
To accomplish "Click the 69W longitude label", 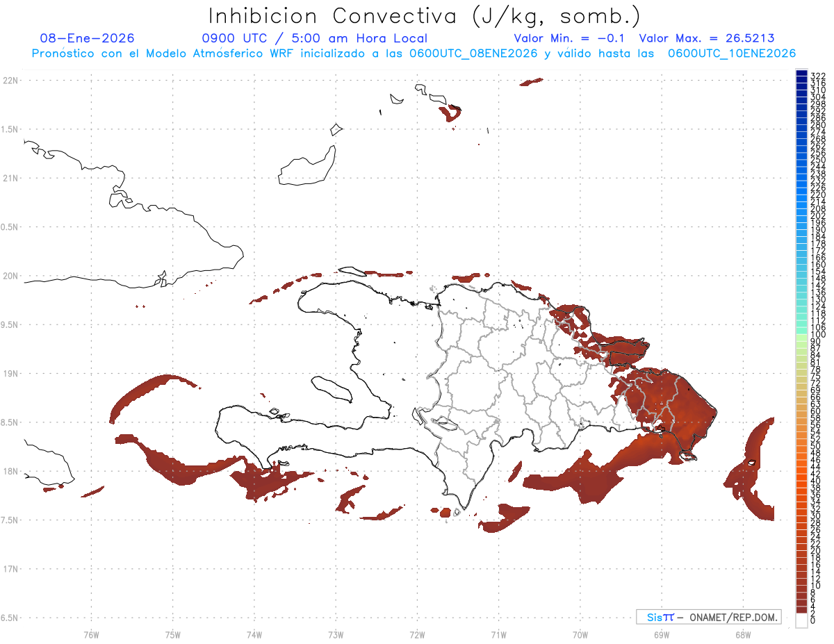I will coord(662,634).
